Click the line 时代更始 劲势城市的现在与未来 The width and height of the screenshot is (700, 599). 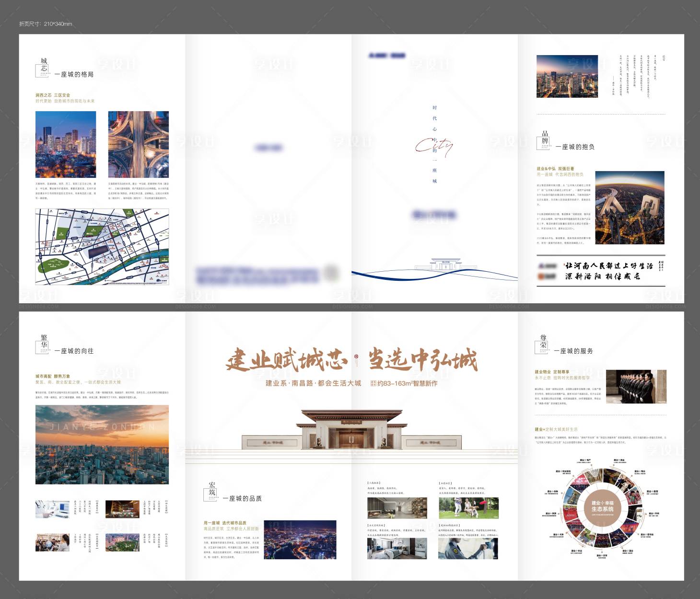(x=65, y=101)
